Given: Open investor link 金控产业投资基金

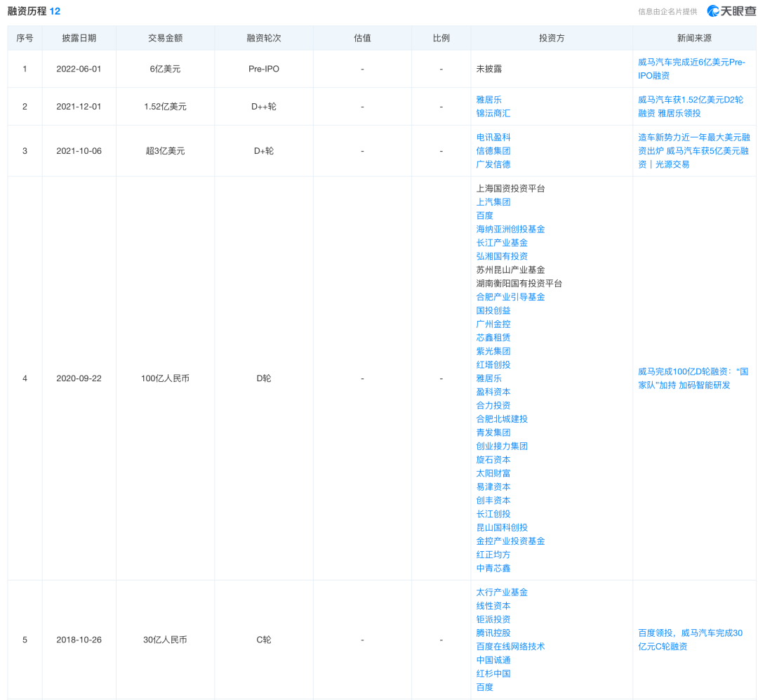Looking at the screenshot, I should [x=510, y=541].
